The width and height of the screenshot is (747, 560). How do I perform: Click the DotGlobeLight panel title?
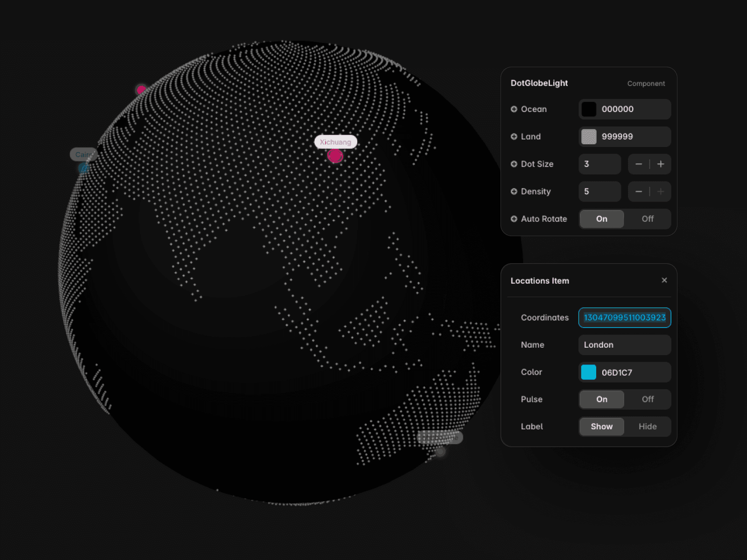pos(539,83)
